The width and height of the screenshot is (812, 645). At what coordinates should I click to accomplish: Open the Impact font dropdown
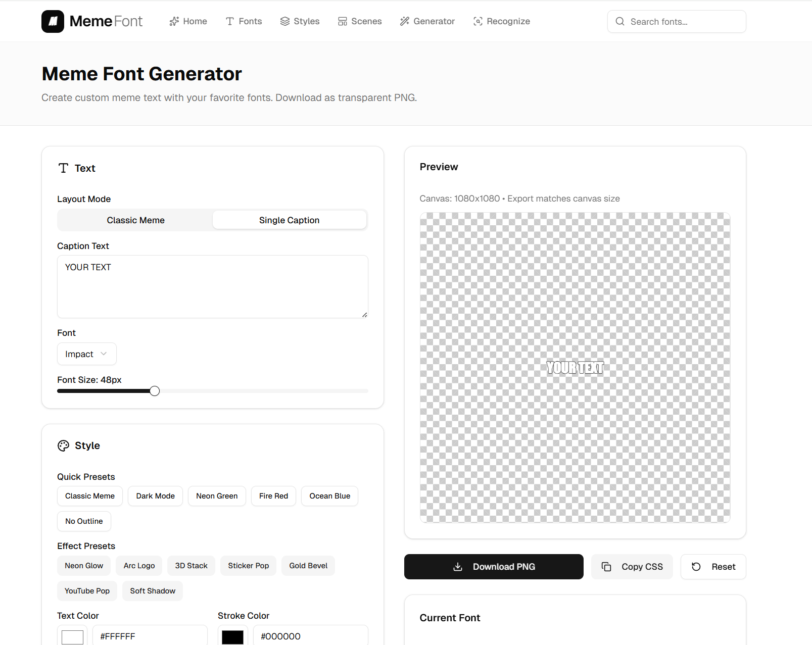coord(86,354)
